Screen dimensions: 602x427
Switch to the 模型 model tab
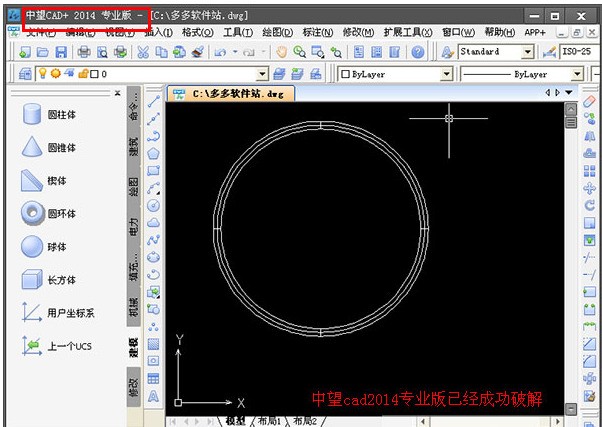235,421
